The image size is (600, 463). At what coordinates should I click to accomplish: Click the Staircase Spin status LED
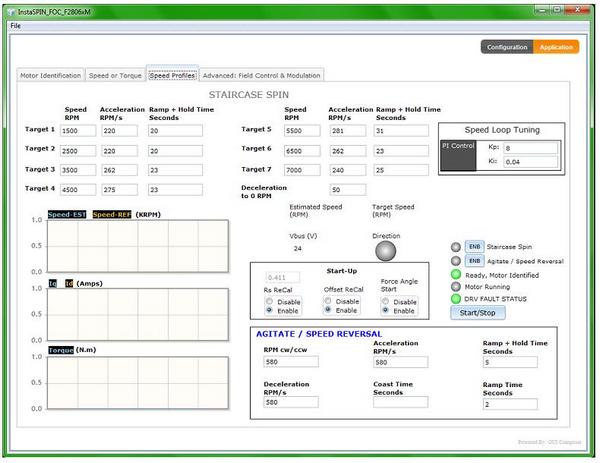click(x=456, y=247)
